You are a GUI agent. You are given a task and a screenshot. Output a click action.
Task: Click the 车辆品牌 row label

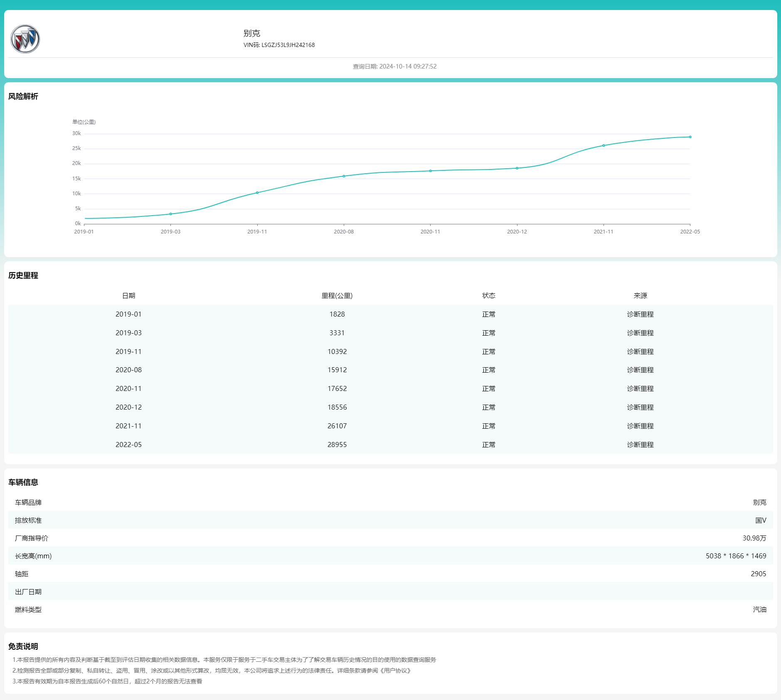coord(28,502)
